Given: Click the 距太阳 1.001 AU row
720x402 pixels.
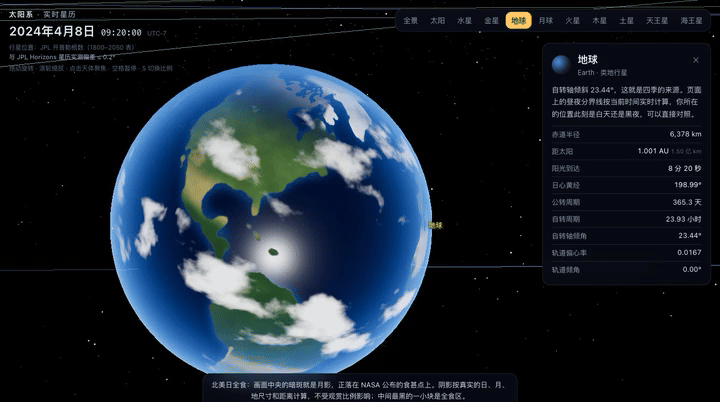Looking at the screenshot, I should [x=626, y=151].
